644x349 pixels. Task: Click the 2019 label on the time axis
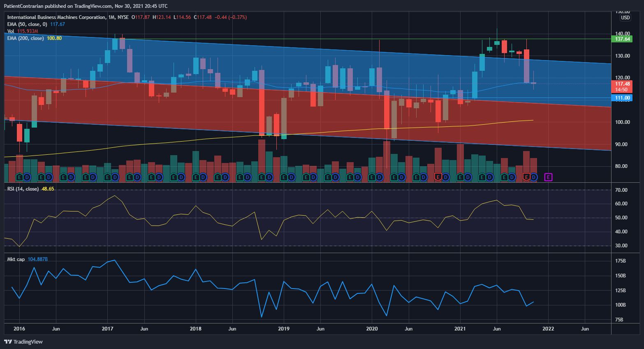[x=284, y=328]
